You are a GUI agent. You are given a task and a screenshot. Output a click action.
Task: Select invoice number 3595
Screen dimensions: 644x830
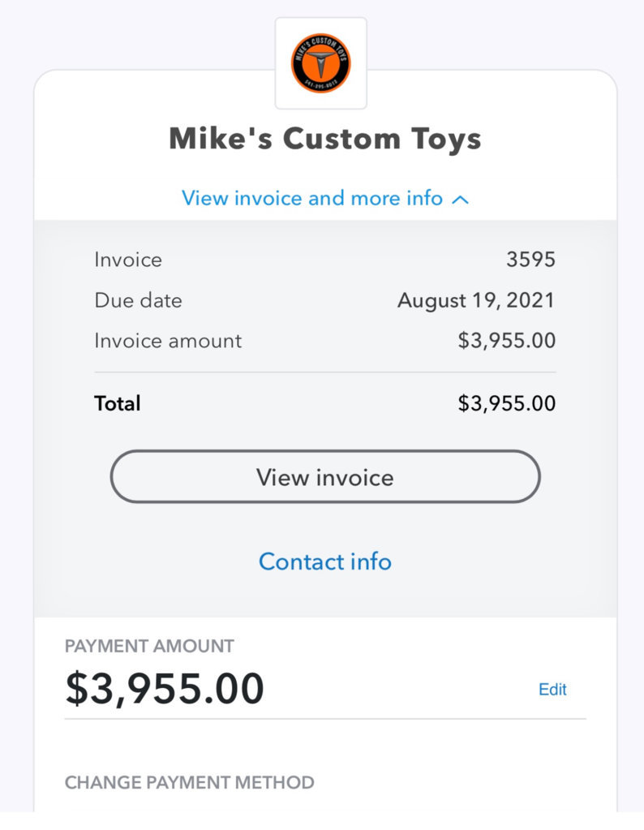tap(530, 260)
